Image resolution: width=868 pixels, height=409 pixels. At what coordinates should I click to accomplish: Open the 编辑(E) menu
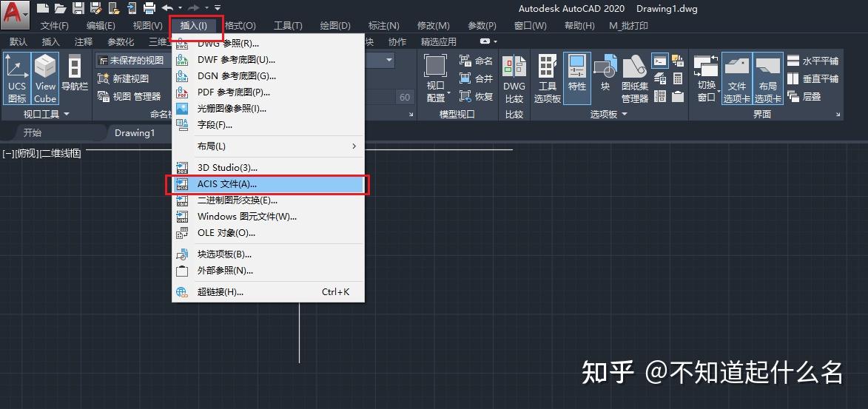click(101, 25)
